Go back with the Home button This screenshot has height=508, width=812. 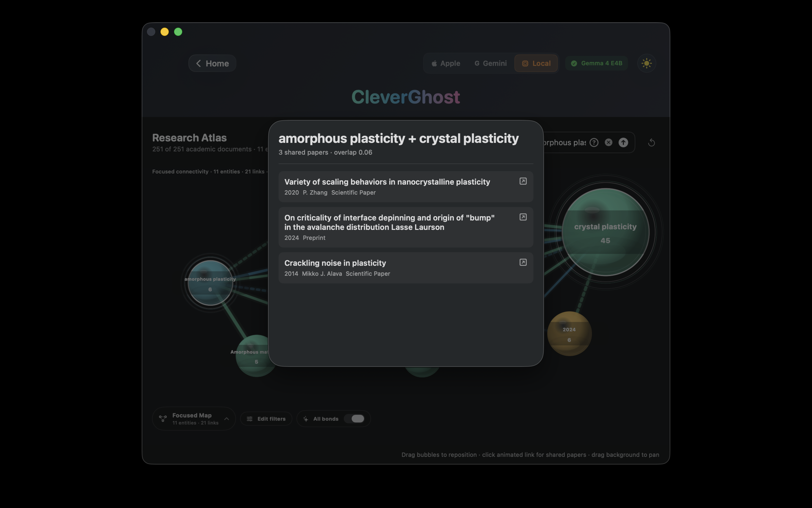click(x=212, y=63)
